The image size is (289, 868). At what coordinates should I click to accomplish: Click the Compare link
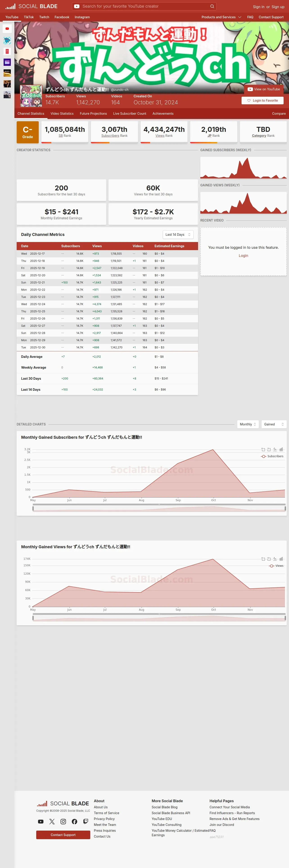pos(279,114)
